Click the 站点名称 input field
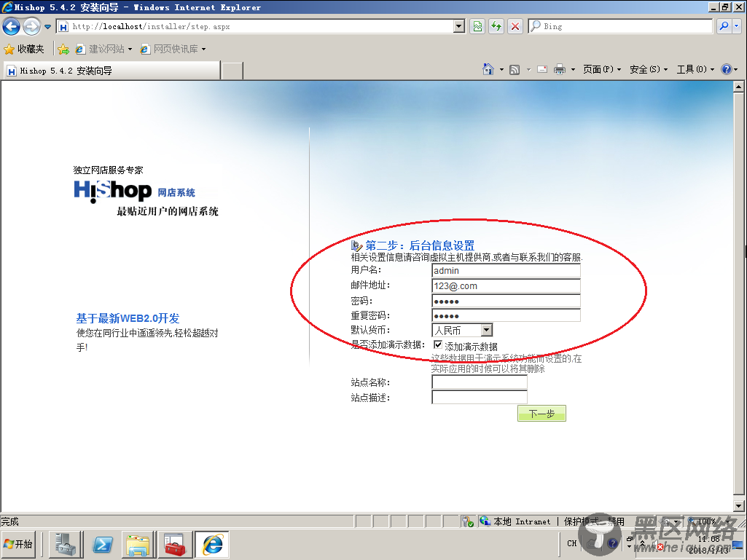 pyautogui.click(x=480, y=382)
